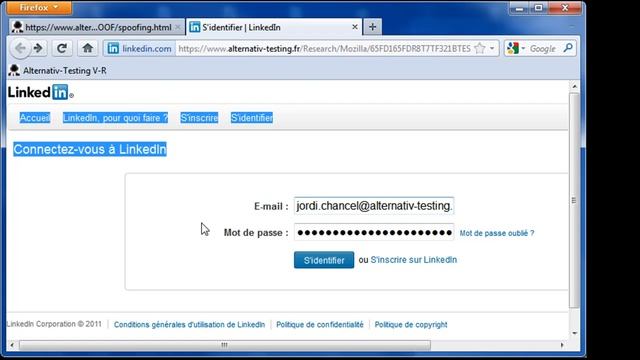Screen dimensions: 640x360
Task: Click the Mot de passe field
Action: [x=374, y=232]
